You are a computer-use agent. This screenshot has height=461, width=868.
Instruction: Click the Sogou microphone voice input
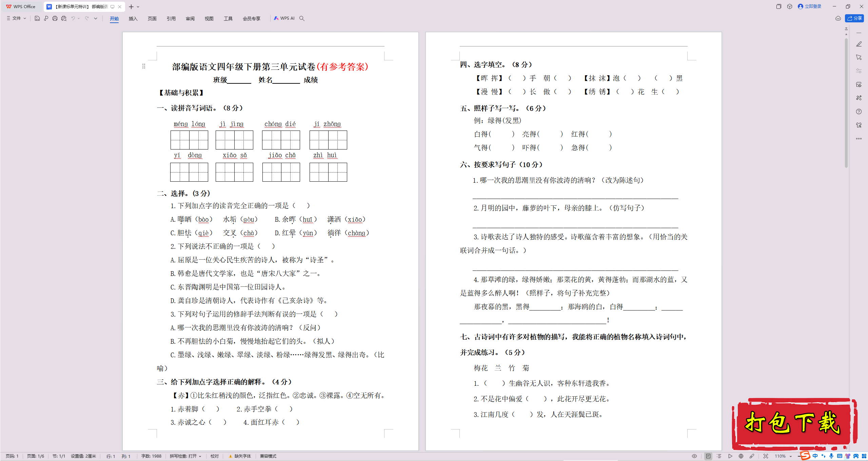tap(831, 456)
